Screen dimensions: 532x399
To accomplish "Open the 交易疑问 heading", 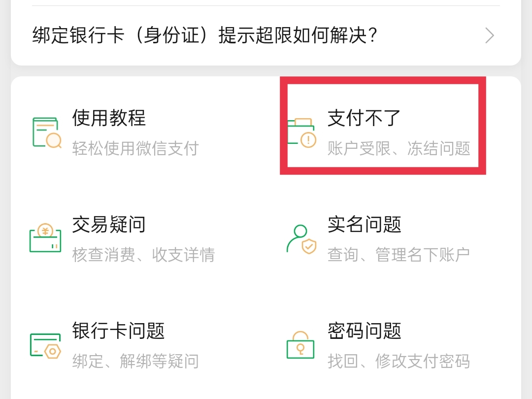I will [x=109, y=225].
